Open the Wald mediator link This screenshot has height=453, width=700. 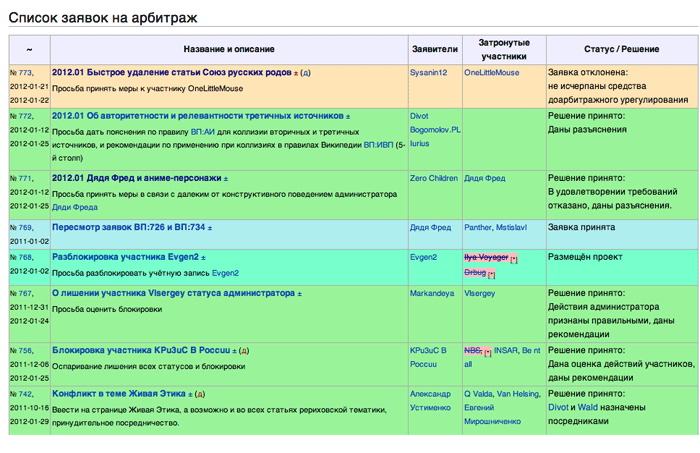pyautogui.click(x=586, y=408)
